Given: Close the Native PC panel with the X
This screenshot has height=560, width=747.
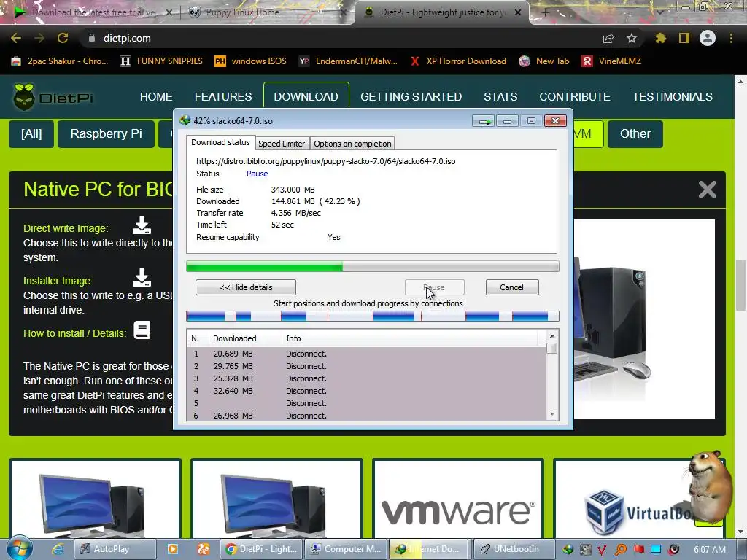Looking at the screenshot, I should [x=707, y=190].
